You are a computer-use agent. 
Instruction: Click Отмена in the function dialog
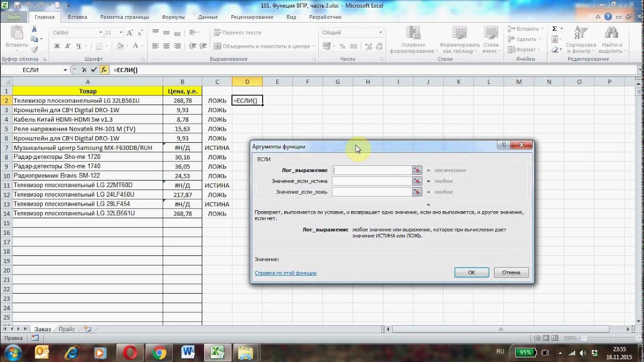point(511,273)
